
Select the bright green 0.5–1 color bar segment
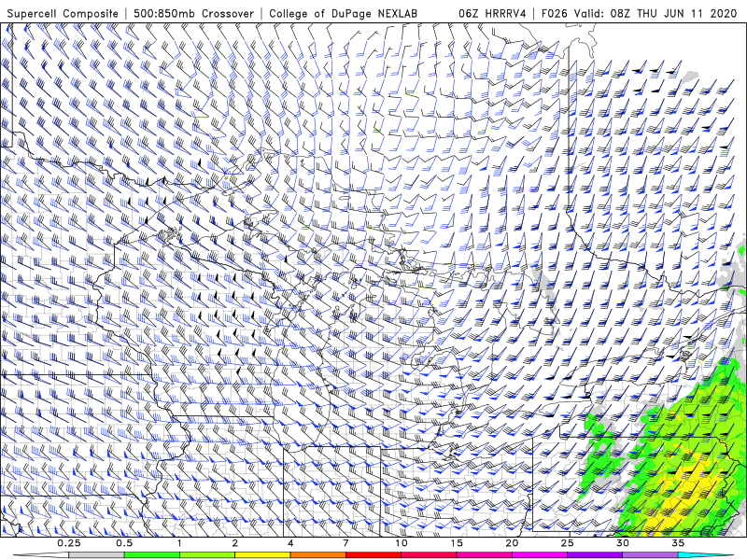point(151,555)
